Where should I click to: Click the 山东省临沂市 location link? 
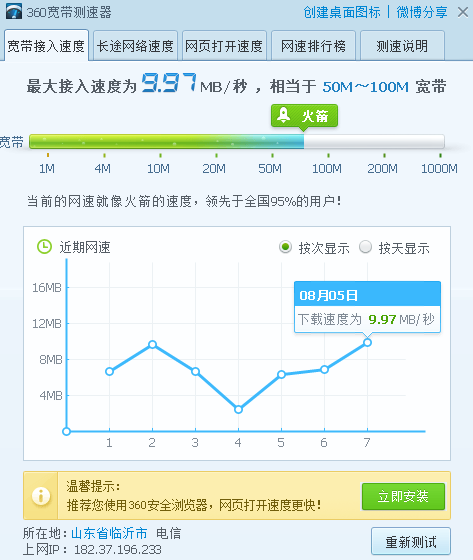pyautogui.click(x=109, y=533)
